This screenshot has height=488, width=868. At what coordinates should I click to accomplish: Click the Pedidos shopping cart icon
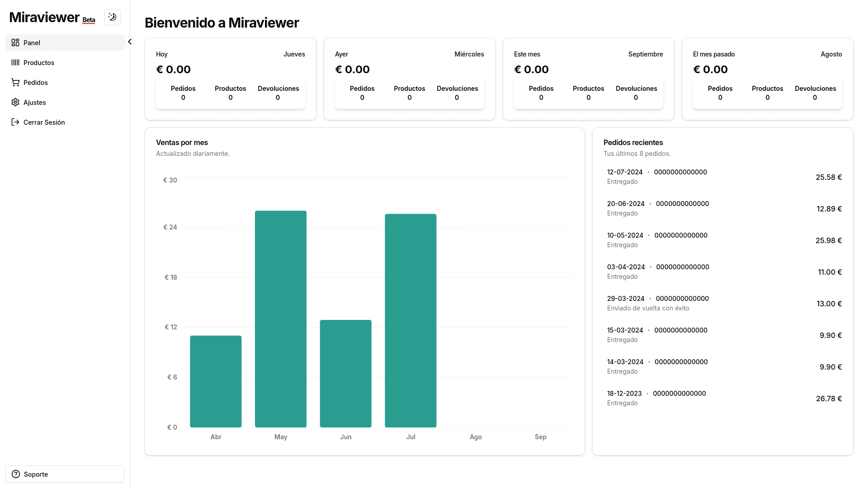coord(15,82)
